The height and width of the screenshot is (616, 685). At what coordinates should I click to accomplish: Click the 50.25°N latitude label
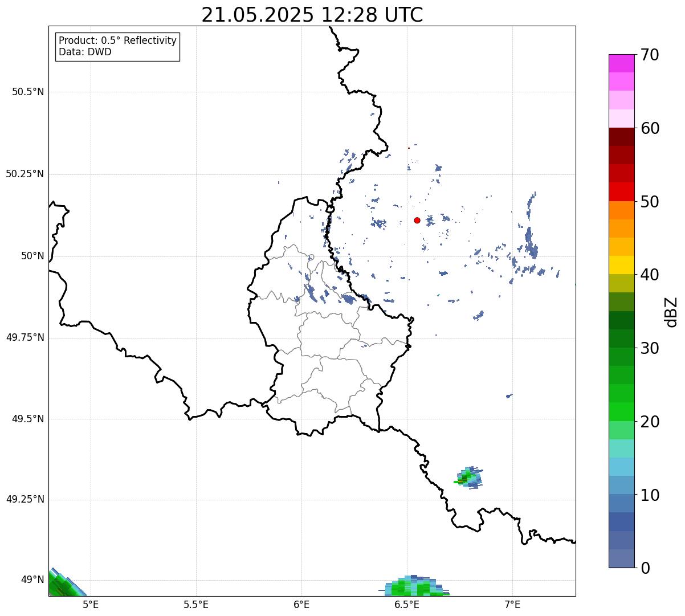click(25, 174)
